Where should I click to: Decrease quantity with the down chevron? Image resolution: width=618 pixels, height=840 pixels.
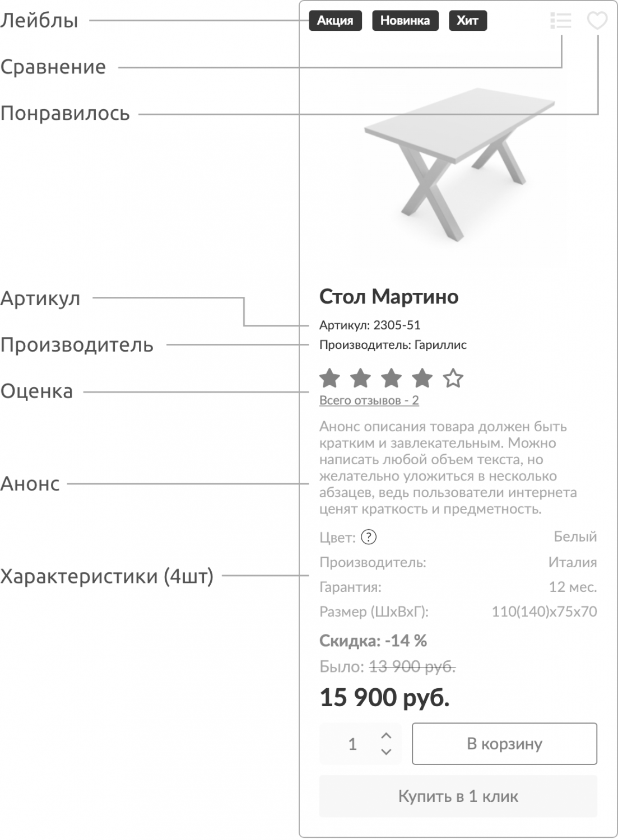[386, 752]
